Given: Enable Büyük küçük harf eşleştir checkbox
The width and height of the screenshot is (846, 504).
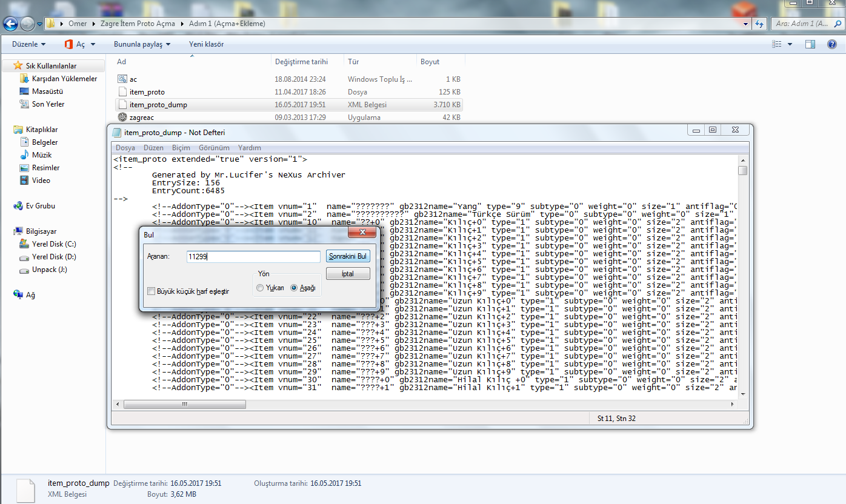Looking at the screenshot, I should pos(151,291).
